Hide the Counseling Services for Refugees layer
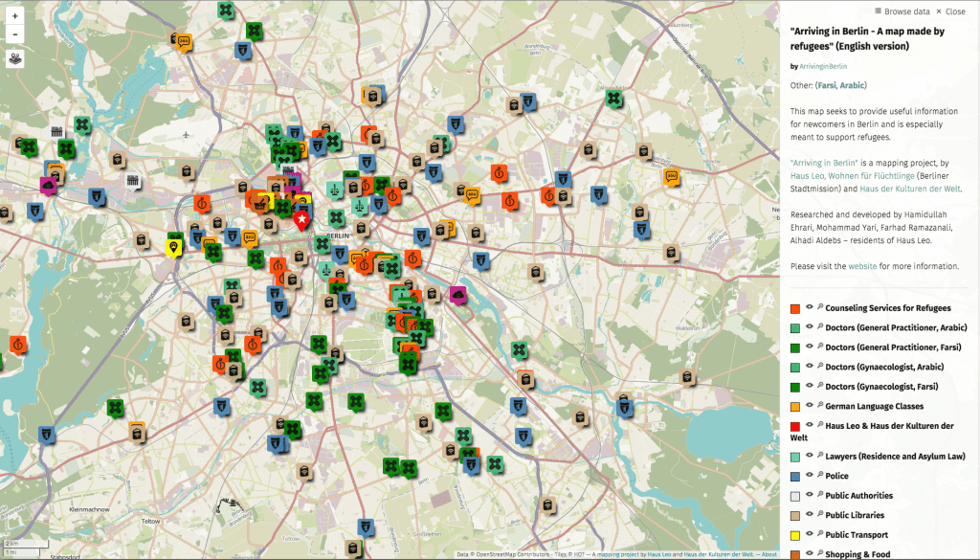Screen dimensions: 980x560 [809, 308]
